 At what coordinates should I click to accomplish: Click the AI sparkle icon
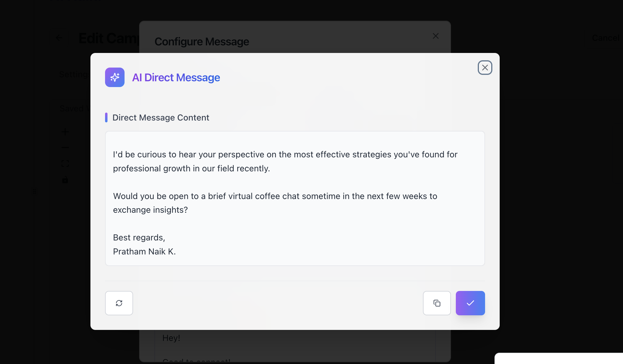click(115, 77)
